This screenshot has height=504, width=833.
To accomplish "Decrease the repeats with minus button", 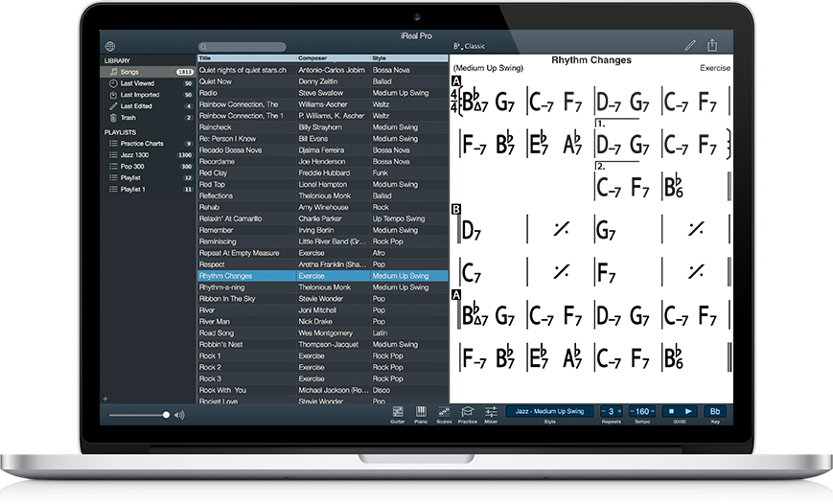I will point(605,411).
